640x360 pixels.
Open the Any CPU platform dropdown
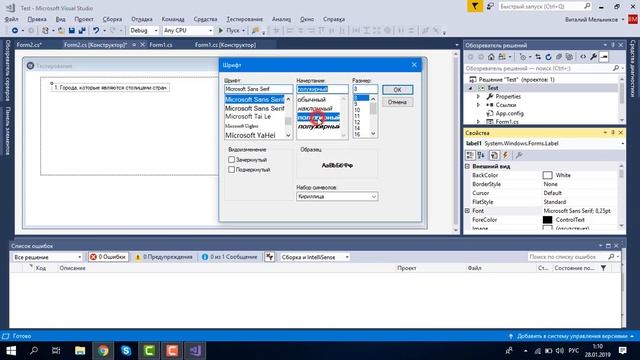(x=188, y=31)
